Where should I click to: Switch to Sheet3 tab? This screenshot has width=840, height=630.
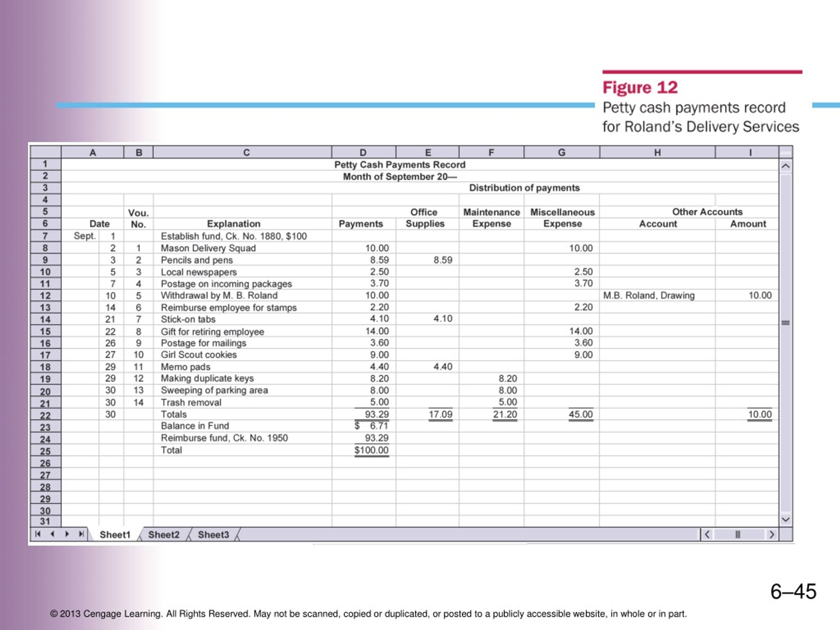(213, 535)
